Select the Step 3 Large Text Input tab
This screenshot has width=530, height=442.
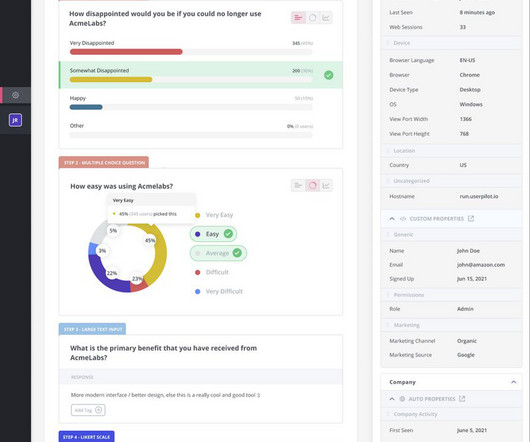[x=92, y=329]
